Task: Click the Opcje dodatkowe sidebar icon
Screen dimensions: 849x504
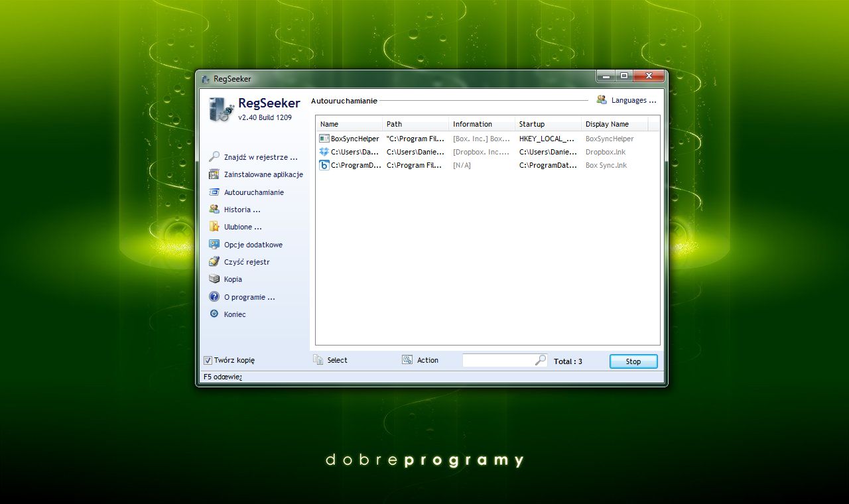Action: [214, 244]
